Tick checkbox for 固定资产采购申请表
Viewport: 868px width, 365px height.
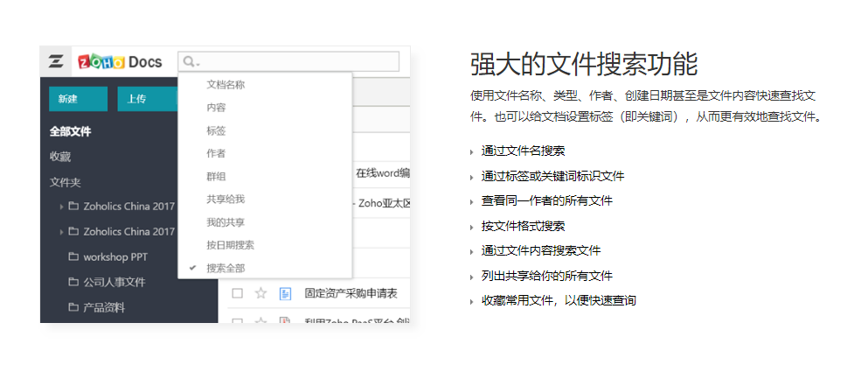pyautogui.click(x=238, y=293)
